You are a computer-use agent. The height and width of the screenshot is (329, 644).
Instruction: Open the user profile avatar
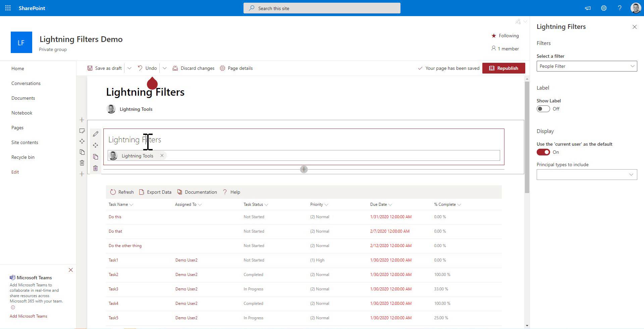(636, 8)
